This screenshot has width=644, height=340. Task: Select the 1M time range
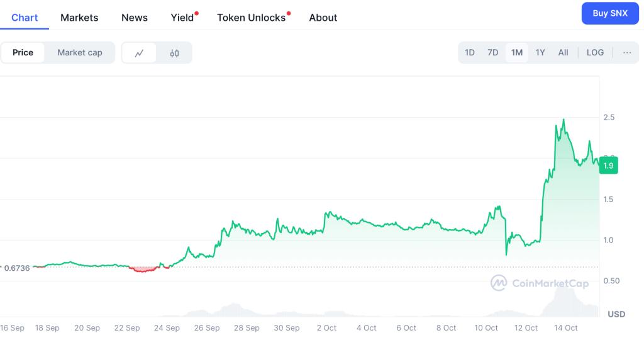[x=517, y=52]
